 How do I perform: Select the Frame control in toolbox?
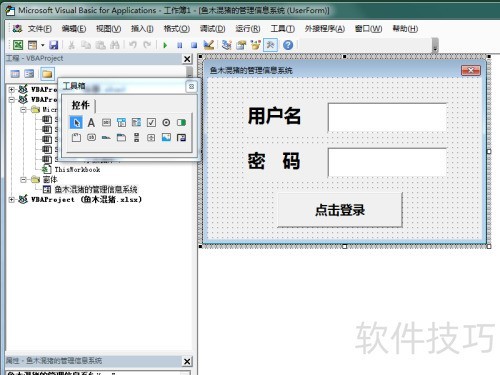[76, 137]
